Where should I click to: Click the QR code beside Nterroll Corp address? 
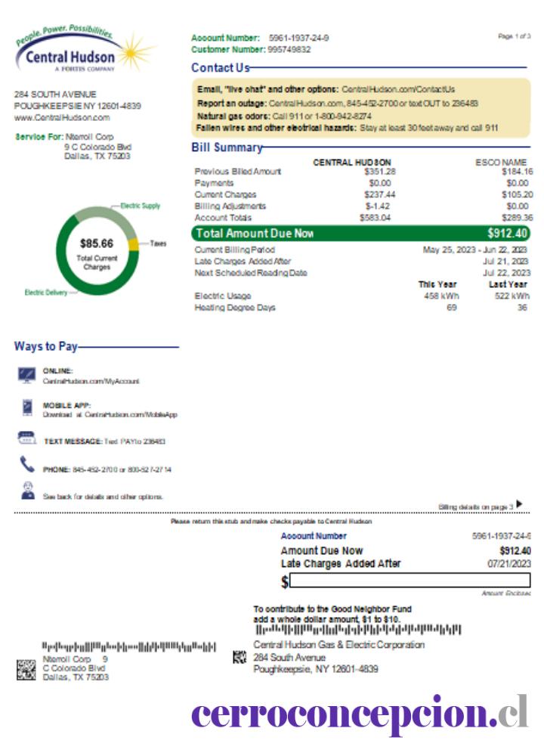pyautogui.click(x=26, y=670)
